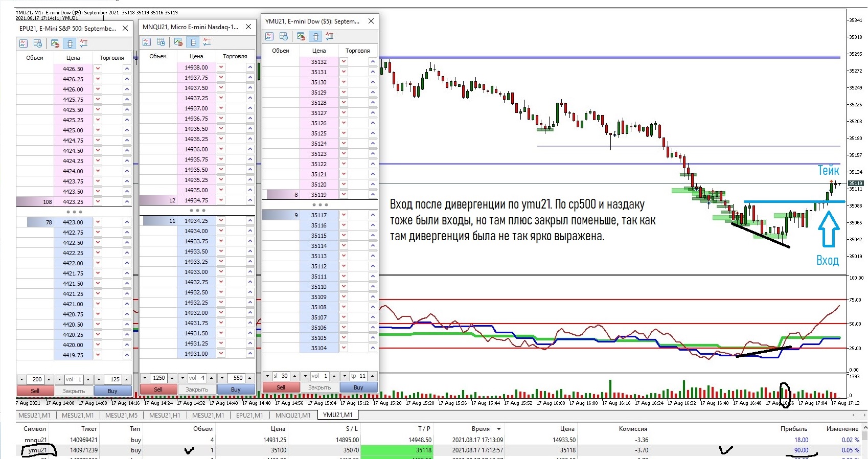Increase vol 4 in the MNQU21 window
868x459 pixels.
[x=211, y=378]
